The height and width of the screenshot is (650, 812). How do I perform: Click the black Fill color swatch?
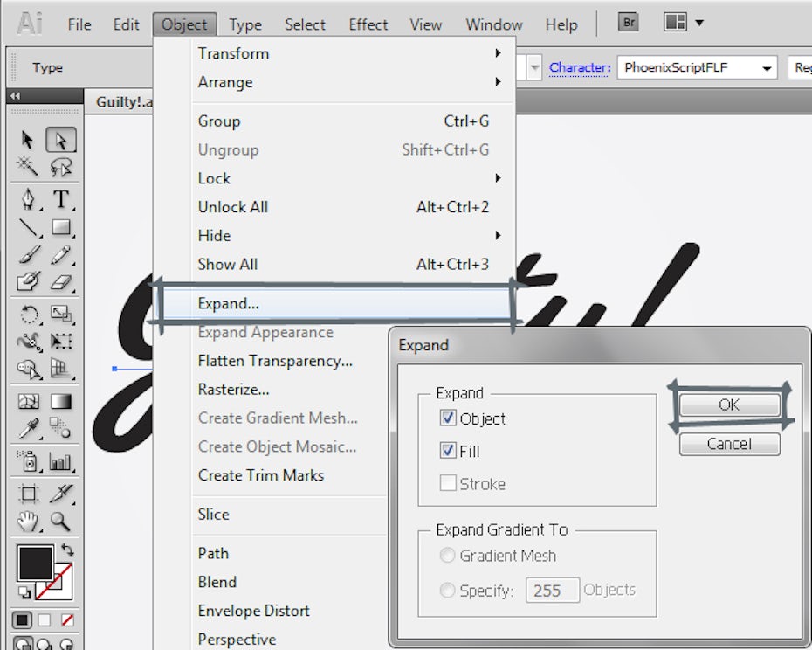[35, 563]
